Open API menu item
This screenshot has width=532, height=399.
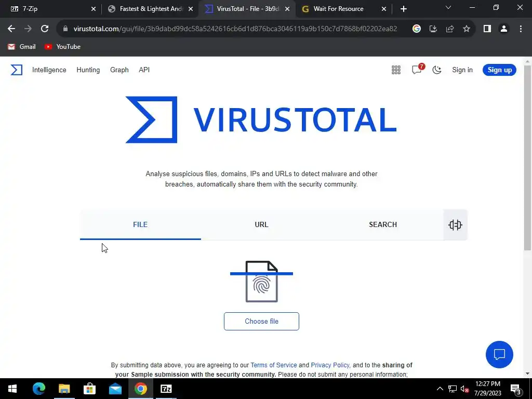144,70
